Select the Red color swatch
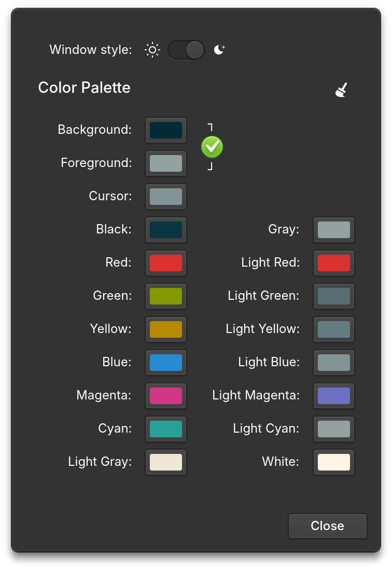This screenshot has width=392, height=567. pyautogui.click(x=166, y=263)
